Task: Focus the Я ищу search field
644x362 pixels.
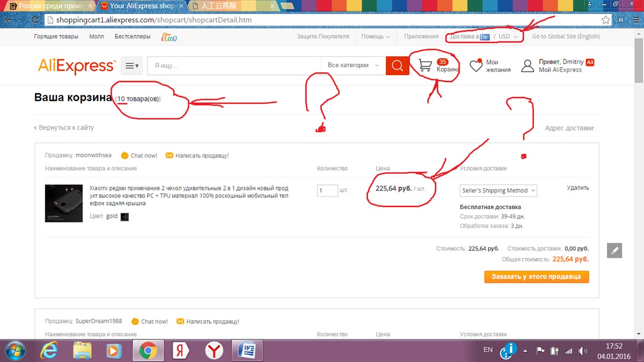Action: tap(234, 65)
